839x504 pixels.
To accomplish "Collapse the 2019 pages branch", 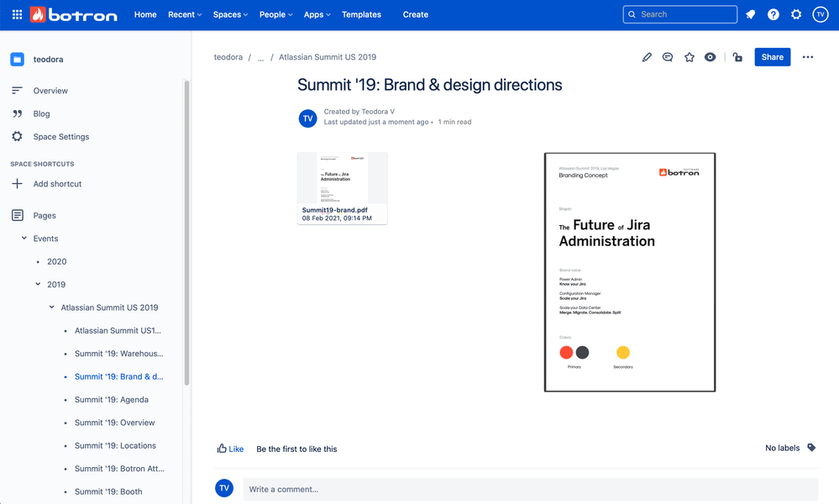I will pos(38,285).
